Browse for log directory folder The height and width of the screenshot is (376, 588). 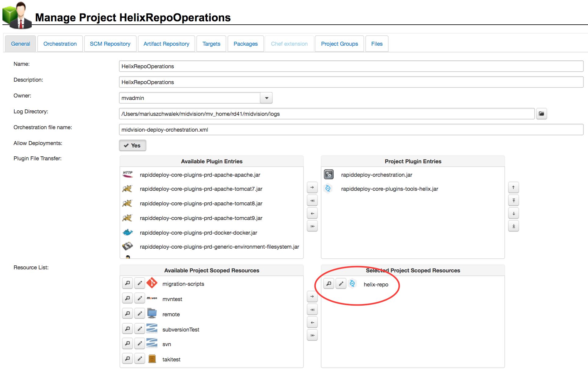click(542, 114)
